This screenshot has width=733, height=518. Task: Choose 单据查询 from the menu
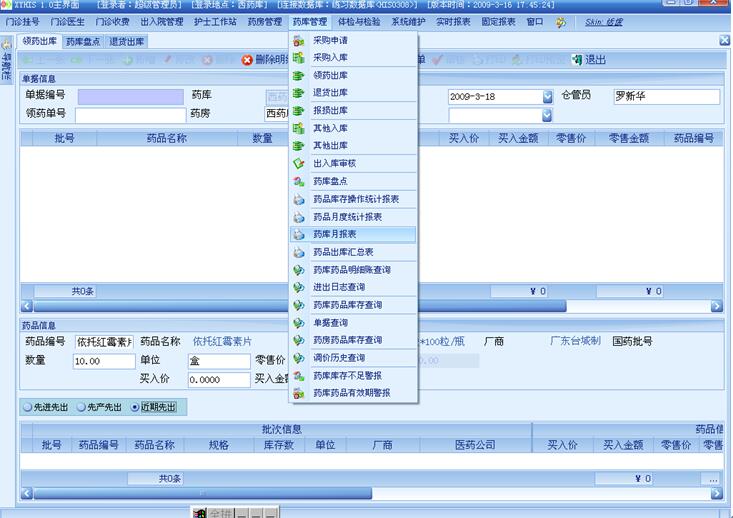click(353, 323)
